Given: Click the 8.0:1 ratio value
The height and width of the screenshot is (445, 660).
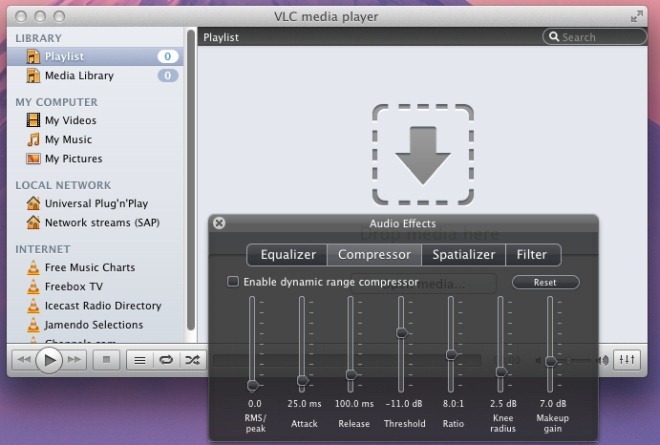Looking at the screenshot, I should (453, 404).
